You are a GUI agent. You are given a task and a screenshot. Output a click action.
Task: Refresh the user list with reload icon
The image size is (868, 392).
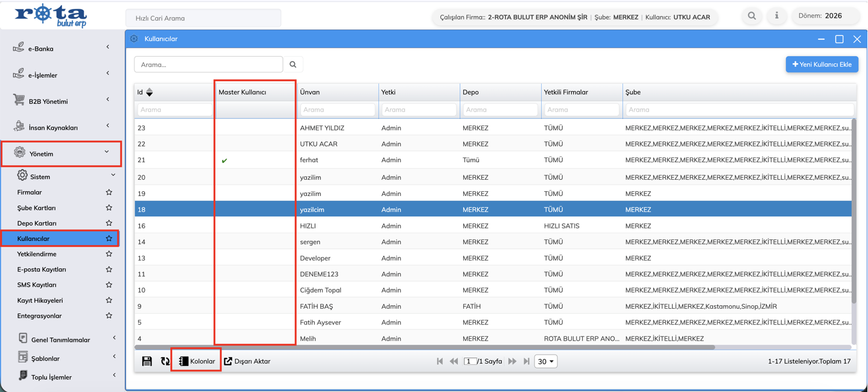click(x=165, y=361)
